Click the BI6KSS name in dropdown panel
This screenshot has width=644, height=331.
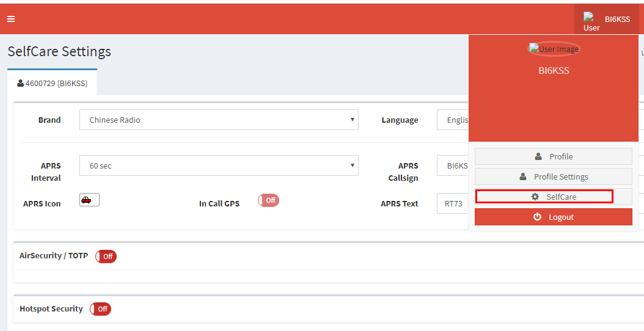click(x=554, y=71)
